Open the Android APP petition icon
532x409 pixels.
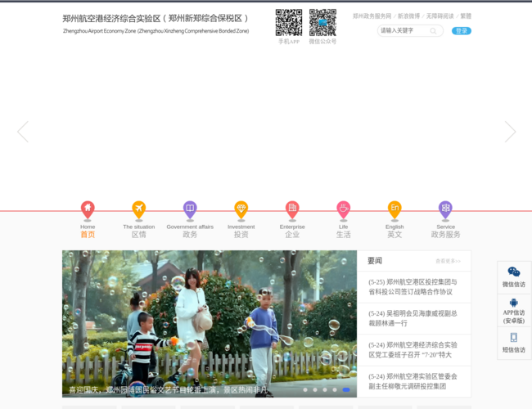514,303
